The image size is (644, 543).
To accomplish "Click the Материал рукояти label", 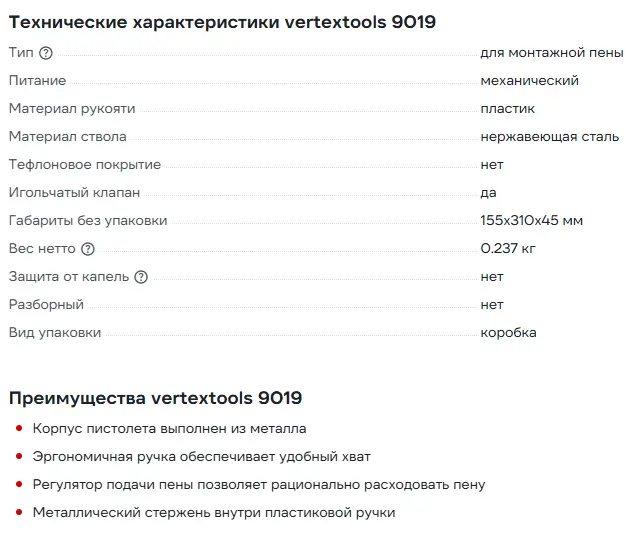I will (72, 109).
